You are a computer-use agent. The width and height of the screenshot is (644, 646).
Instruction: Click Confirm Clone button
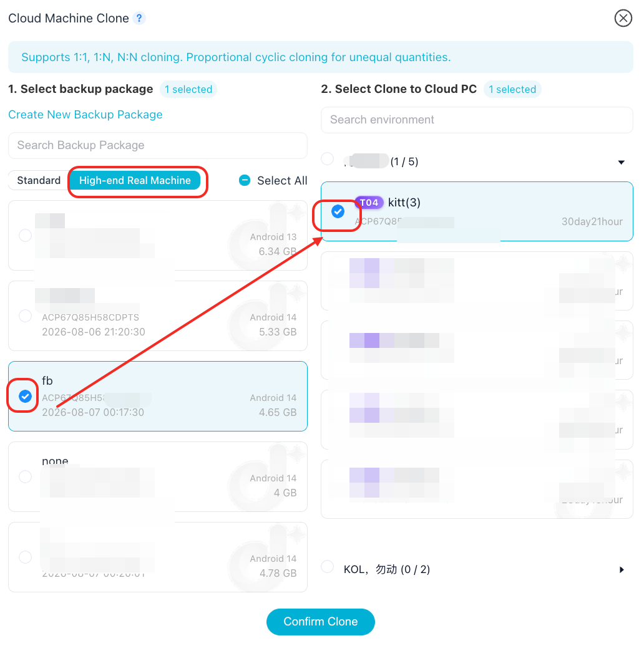pyautogui.click(x=320, y=621)
